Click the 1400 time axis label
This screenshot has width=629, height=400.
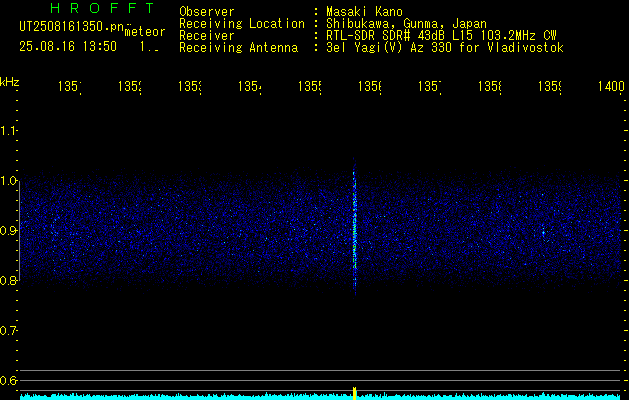click(x=611, y=87)
